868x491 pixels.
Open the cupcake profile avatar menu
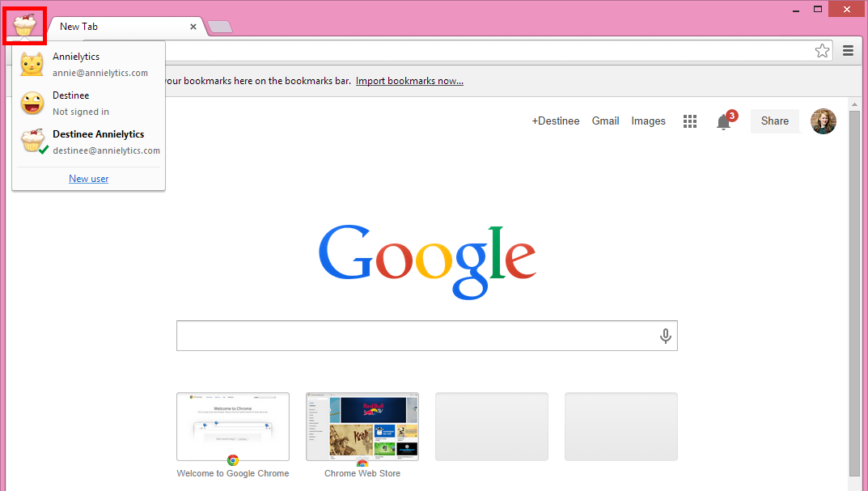coord(24,25)
